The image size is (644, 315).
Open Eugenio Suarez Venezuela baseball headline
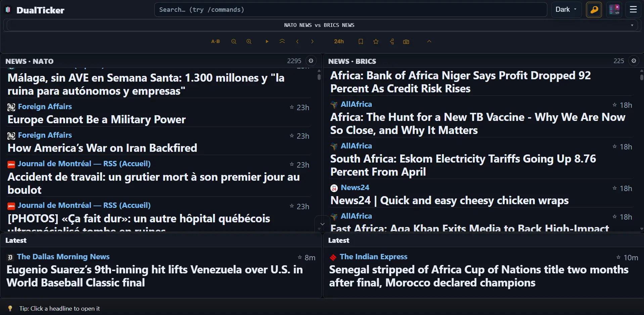154,276
